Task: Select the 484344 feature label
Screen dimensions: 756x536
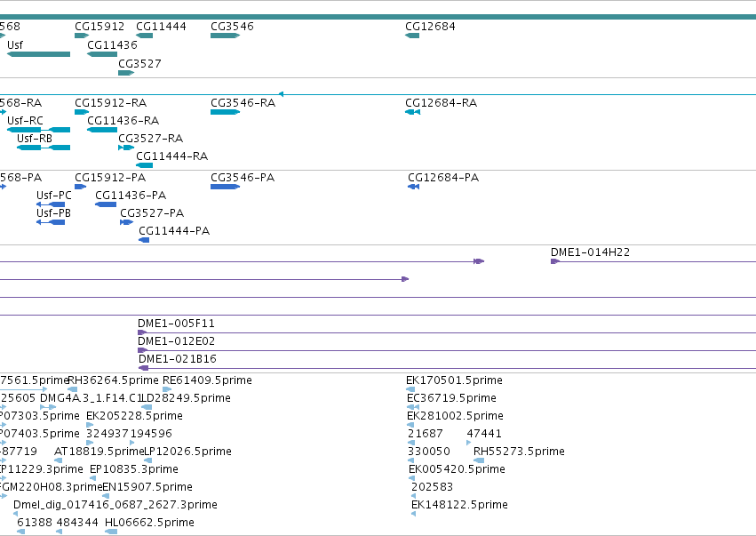Action: [77, 523]
